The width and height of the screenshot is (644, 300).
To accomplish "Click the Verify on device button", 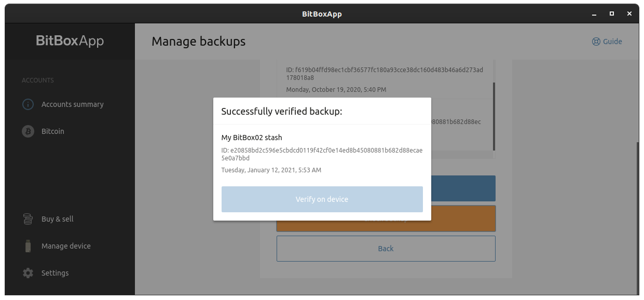I will (322, 199).
